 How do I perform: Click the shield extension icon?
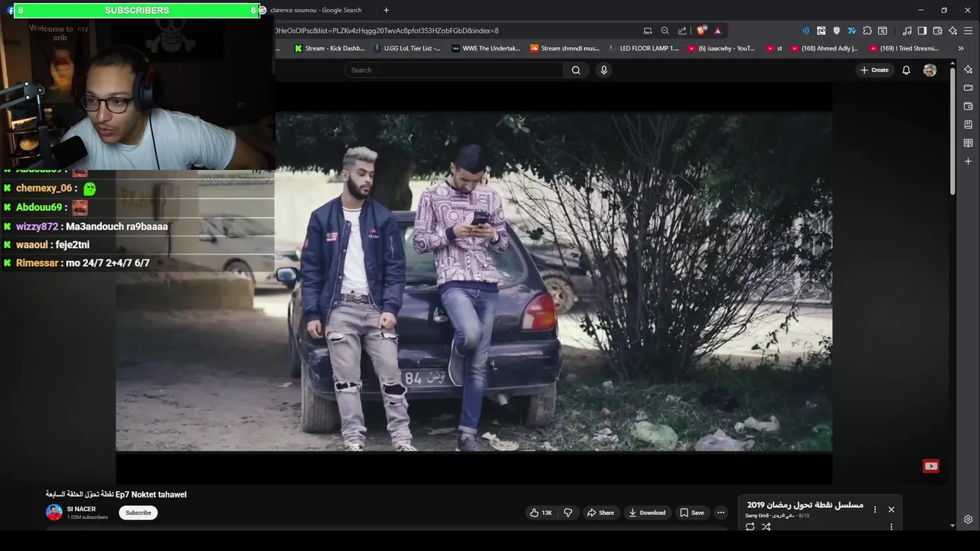836,31
